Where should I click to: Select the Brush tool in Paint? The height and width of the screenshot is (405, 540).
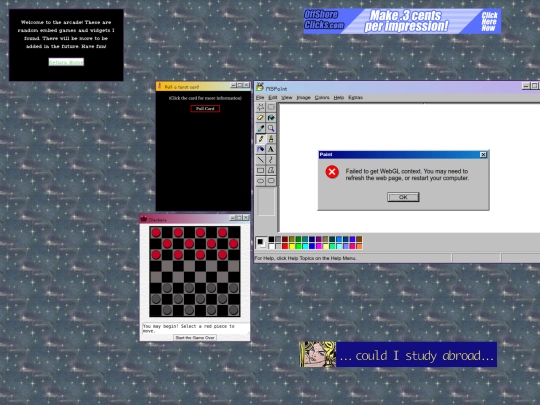click(x=271, y=139)
